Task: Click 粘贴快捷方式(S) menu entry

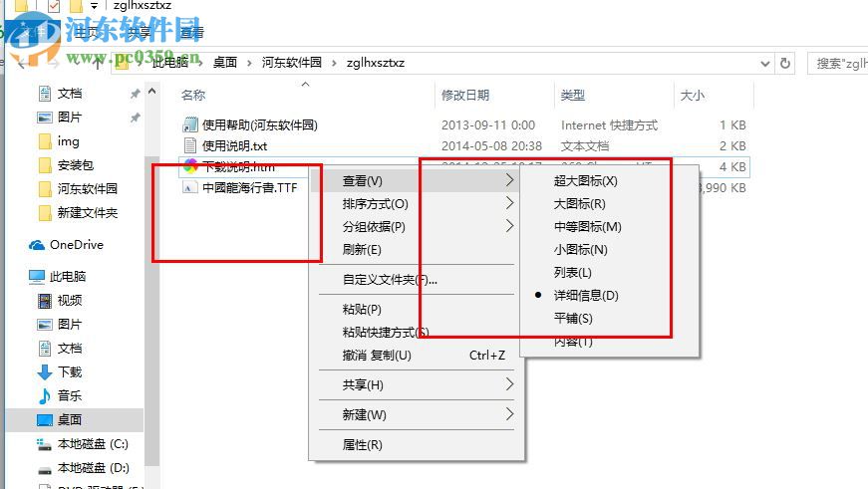Action: click(x=386, y=332)
